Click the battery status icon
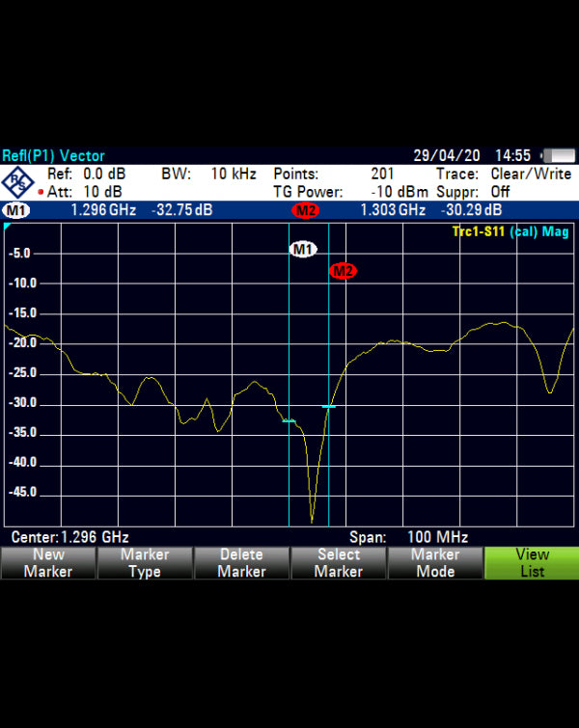Image resolution: width=579 pixels, height=728 pixels. tap(558, 155)
